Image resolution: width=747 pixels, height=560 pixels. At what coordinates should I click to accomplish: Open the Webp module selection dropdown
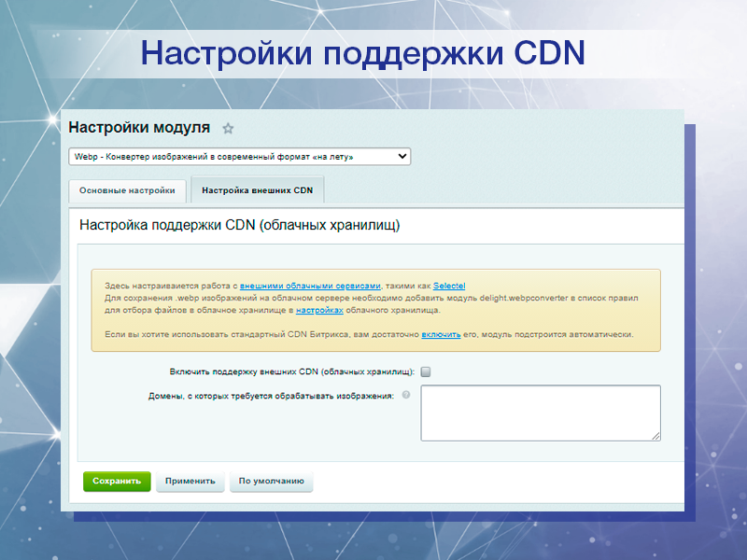[x=238, y=156]
